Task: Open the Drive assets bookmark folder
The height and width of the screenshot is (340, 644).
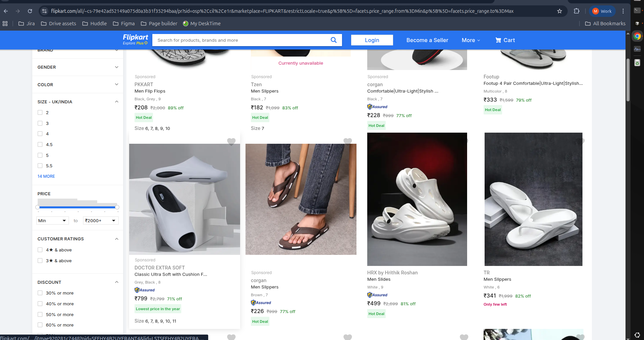Action: point(59,24)
